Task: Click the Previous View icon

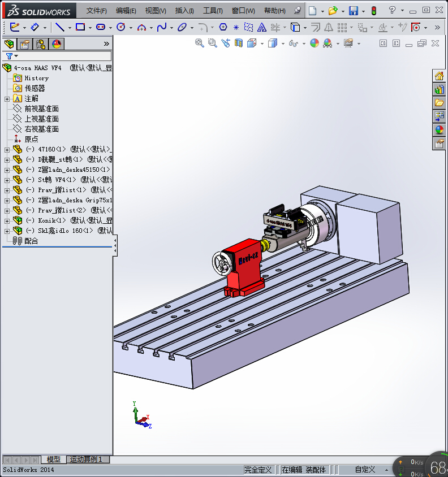Action: click(x=225, y=43)
